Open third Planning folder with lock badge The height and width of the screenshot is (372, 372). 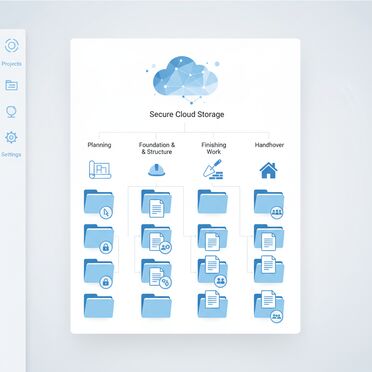(x=99, y=273)
